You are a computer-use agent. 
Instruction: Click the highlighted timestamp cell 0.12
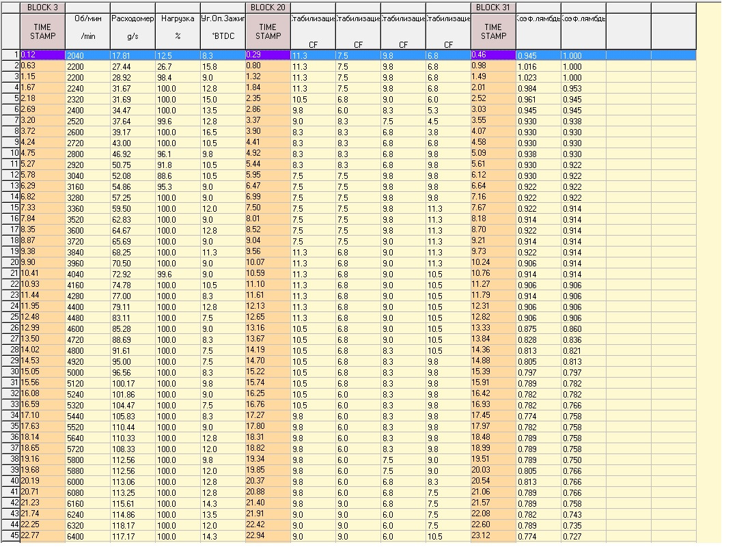42,55
